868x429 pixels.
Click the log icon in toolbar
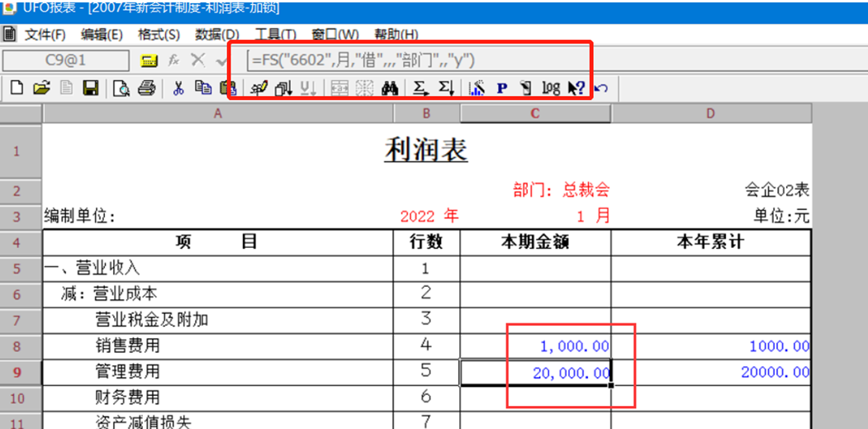click(x=551, y=88)
